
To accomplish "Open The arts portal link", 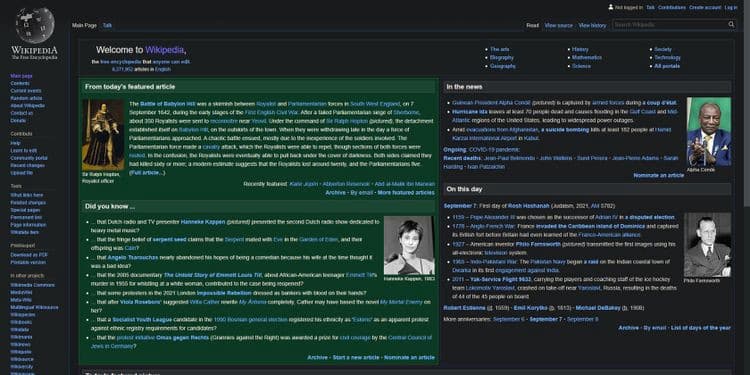I will 499,49.
